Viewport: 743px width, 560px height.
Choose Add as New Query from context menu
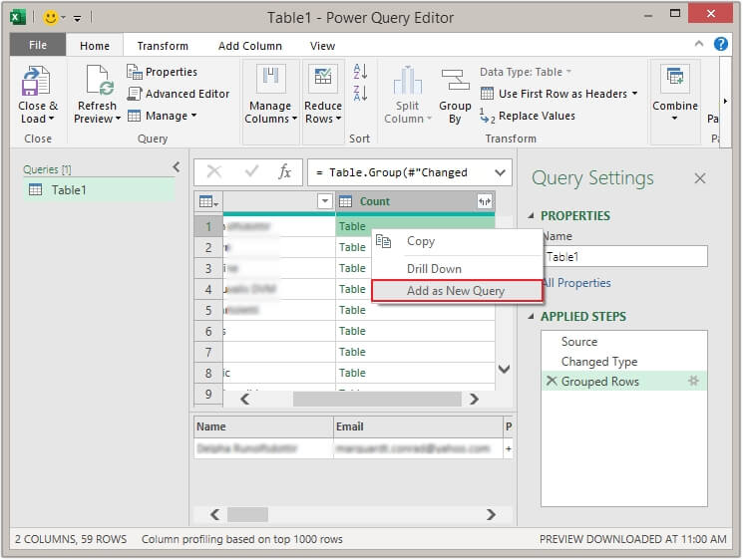[x=456, y=291]
